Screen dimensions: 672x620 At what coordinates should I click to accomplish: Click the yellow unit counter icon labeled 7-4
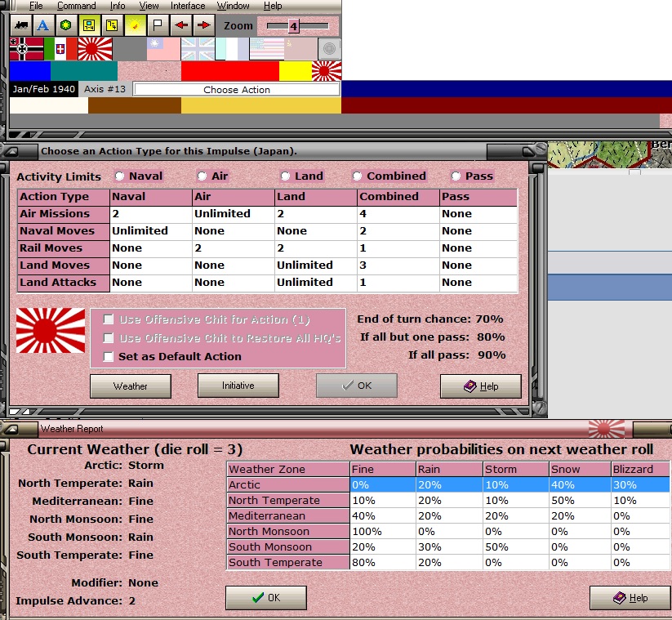[x=89, y=25]
